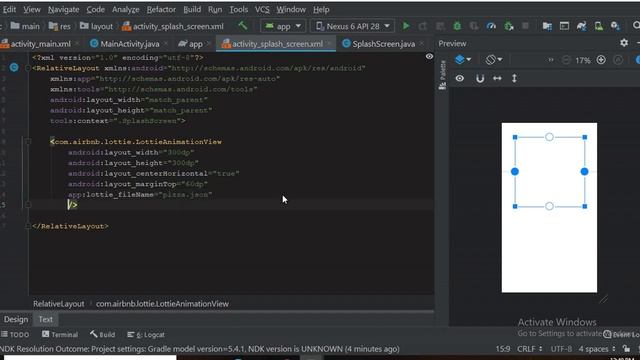
Task: Close the activity_splash_screen.xml tab
Action: point(329,43)
